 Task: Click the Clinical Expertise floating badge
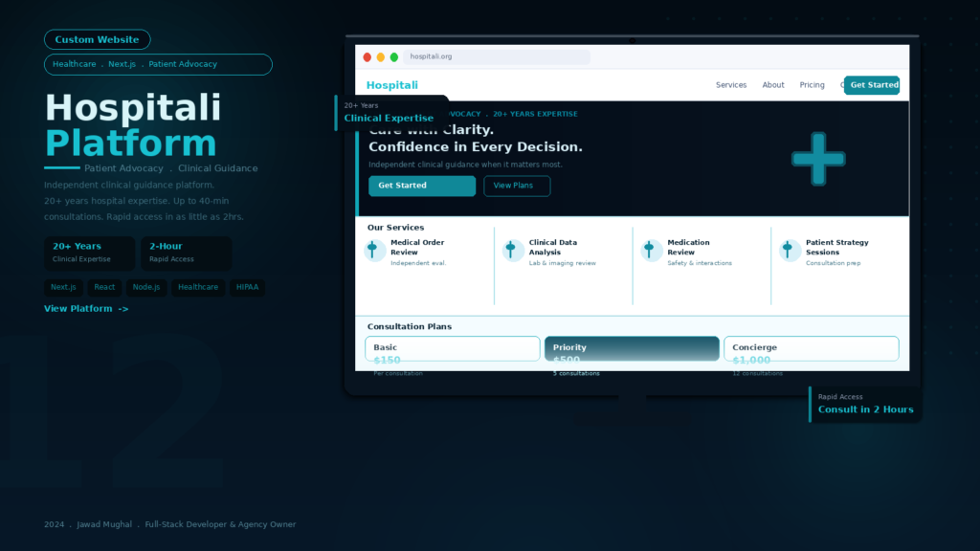click(391, 113)
